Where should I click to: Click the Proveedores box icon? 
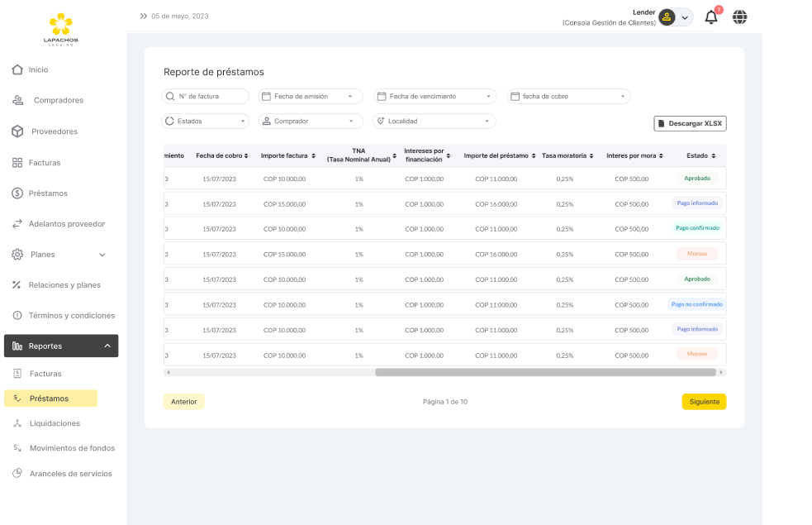(x=17, y=131)
